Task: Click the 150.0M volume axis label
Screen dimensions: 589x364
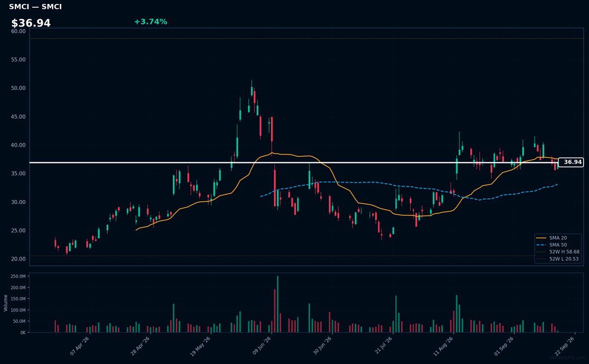Action: (19, 299)
